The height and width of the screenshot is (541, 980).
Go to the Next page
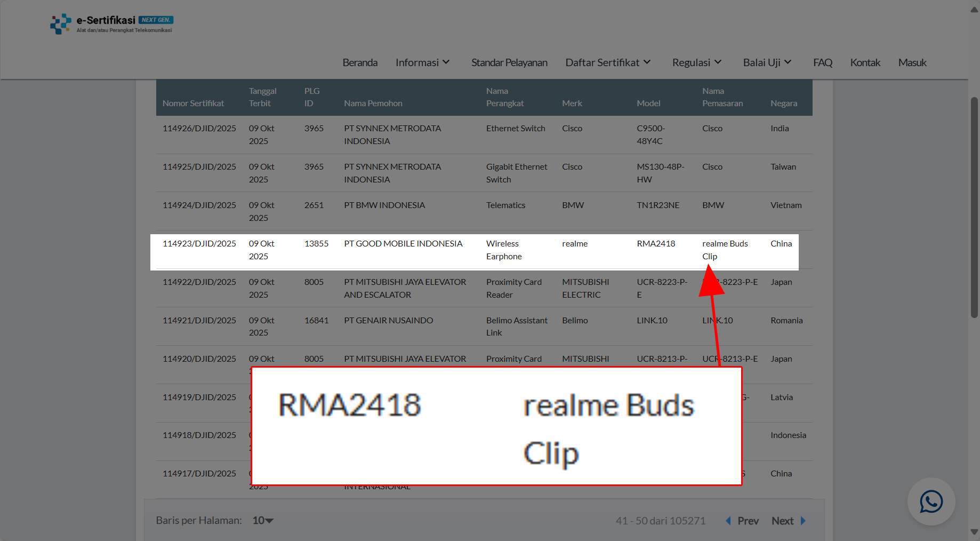783,521
